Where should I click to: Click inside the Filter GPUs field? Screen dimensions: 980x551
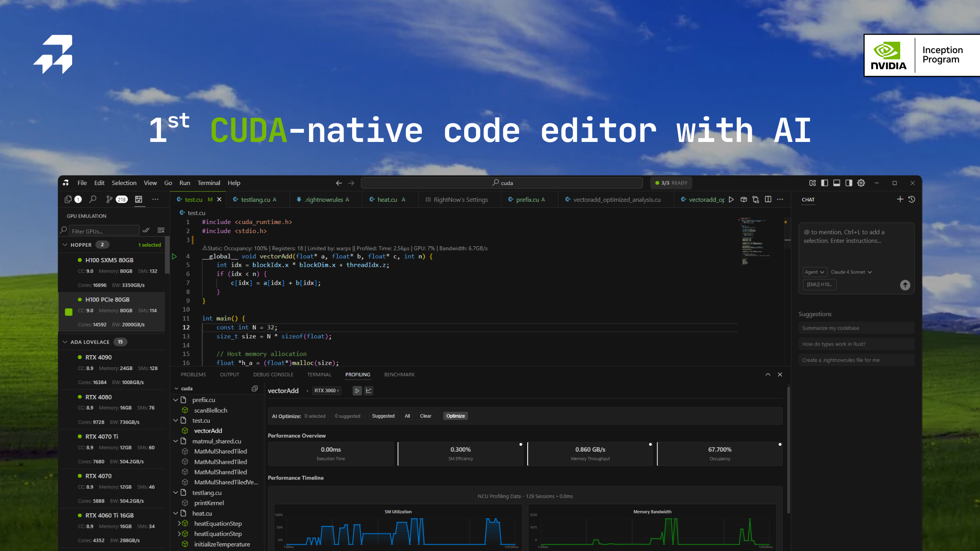click(x=104, y=230)
